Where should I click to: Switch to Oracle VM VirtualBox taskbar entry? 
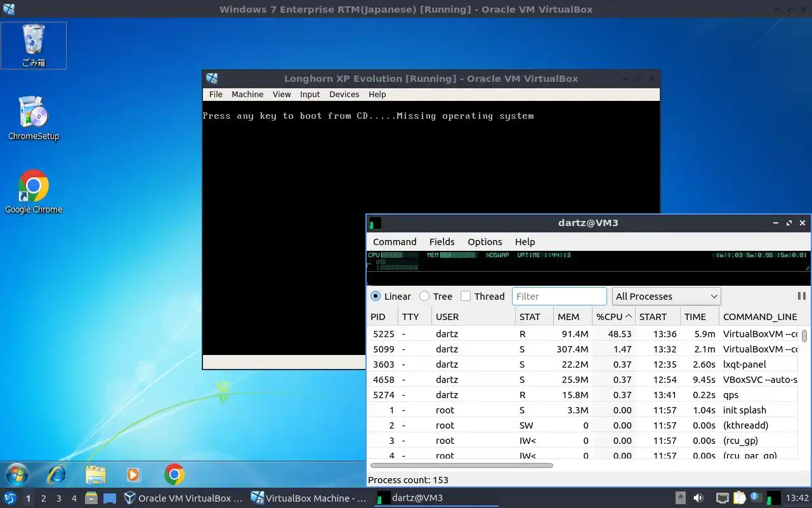click(x=183, y=498)
